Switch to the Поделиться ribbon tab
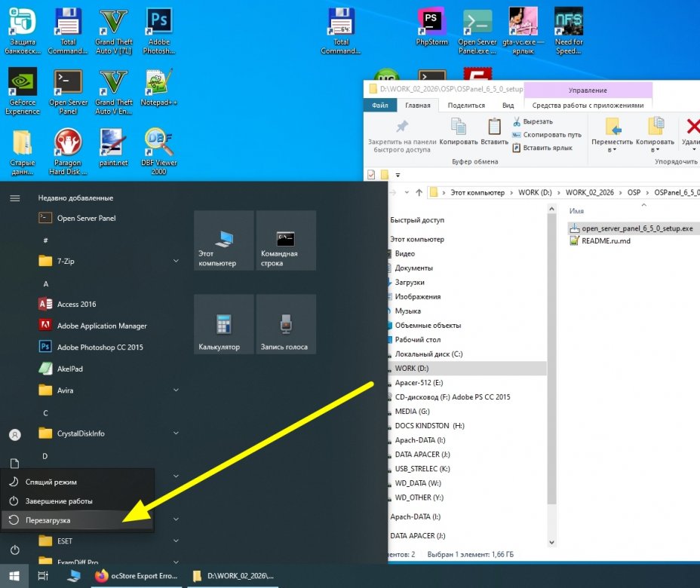Screen dimensions: 700x588 point(466,106)
